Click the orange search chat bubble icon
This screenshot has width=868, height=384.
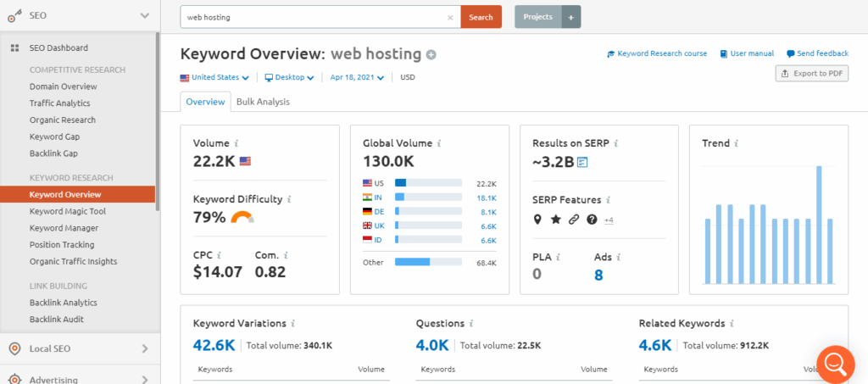(x=834, y=363)
